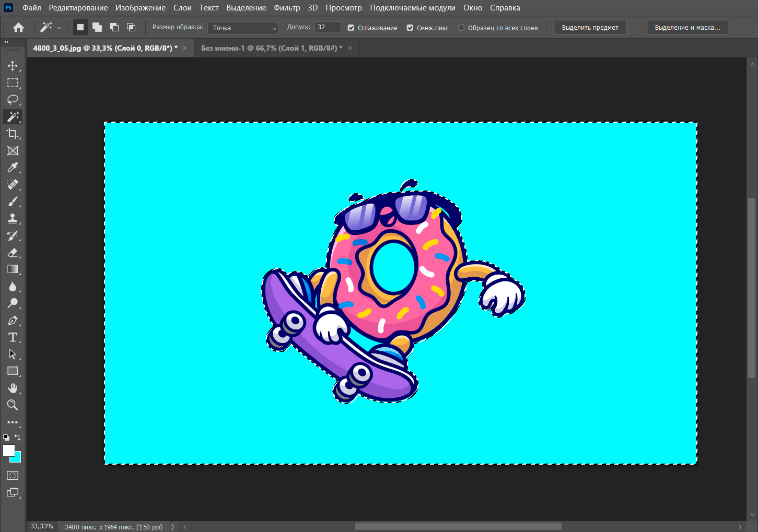Select the Eraser tool
758x532 pixels.
coord(13,253)
